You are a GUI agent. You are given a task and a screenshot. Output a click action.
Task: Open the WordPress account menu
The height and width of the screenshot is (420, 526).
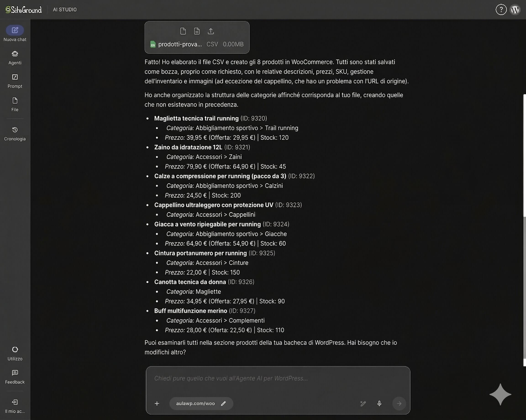coord(515,10)
